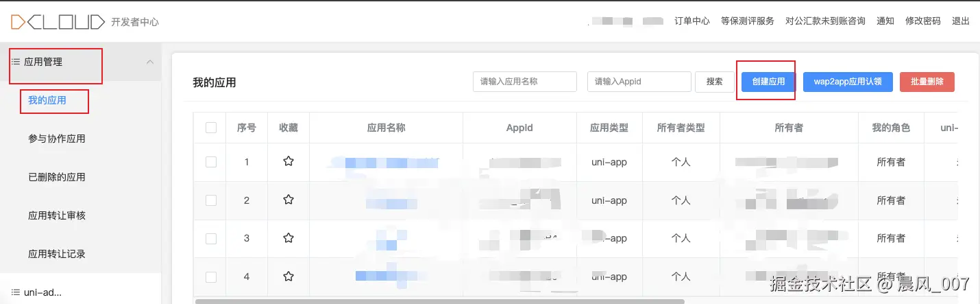
Task: Open 等保测评服务 link
Action: pyautogui.click(x=748, y=21)
